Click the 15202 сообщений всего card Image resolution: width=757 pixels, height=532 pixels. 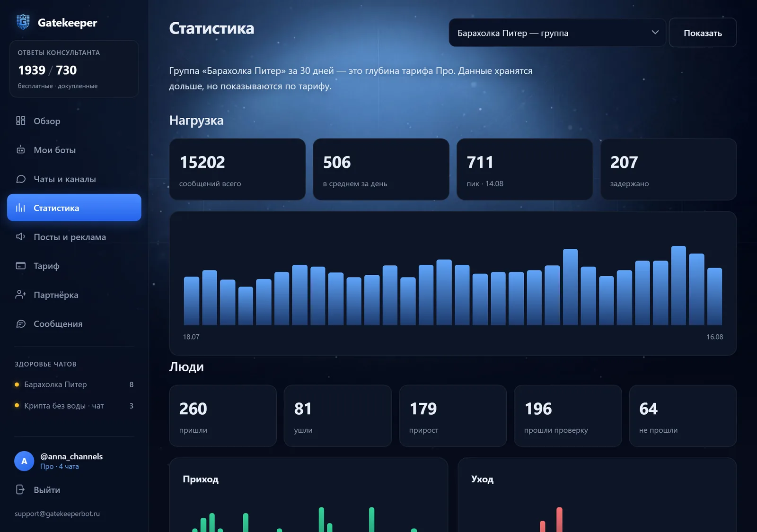click(x=238, y=169)
